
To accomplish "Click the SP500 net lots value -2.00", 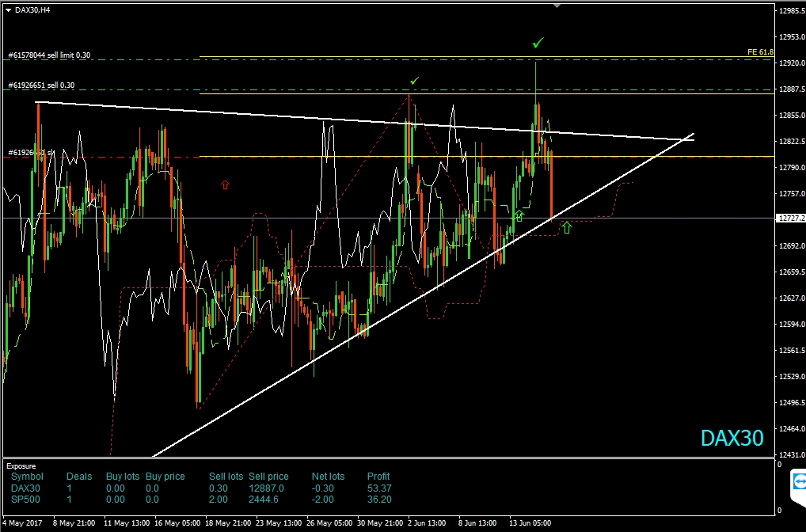I will tap(323, 499).
